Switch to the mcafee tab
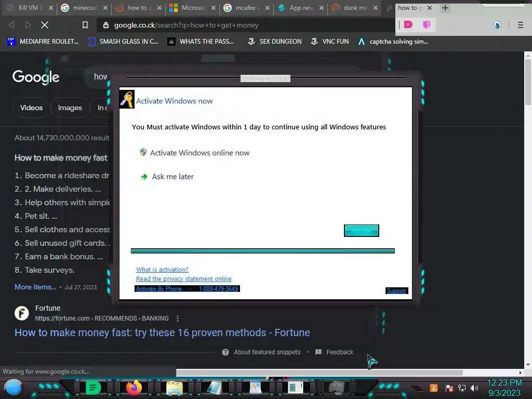 click(x=246, y=7)
